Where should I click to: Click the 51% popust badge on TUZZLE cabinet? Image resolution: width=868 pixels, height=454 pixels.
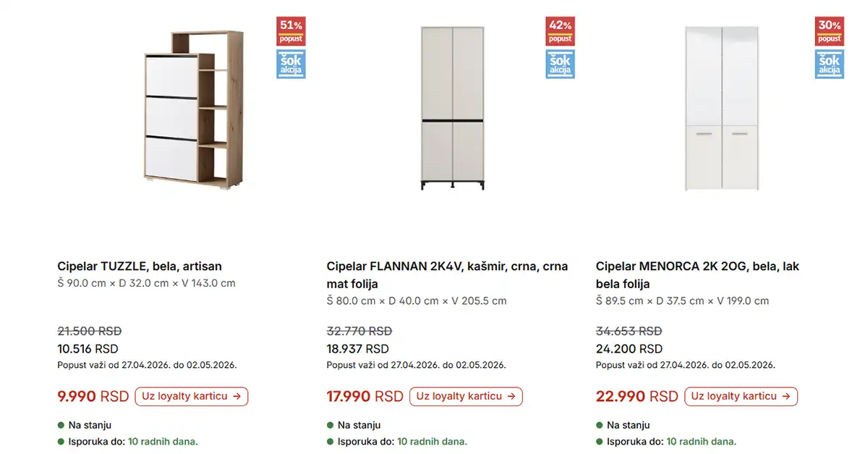click(290, 31)
